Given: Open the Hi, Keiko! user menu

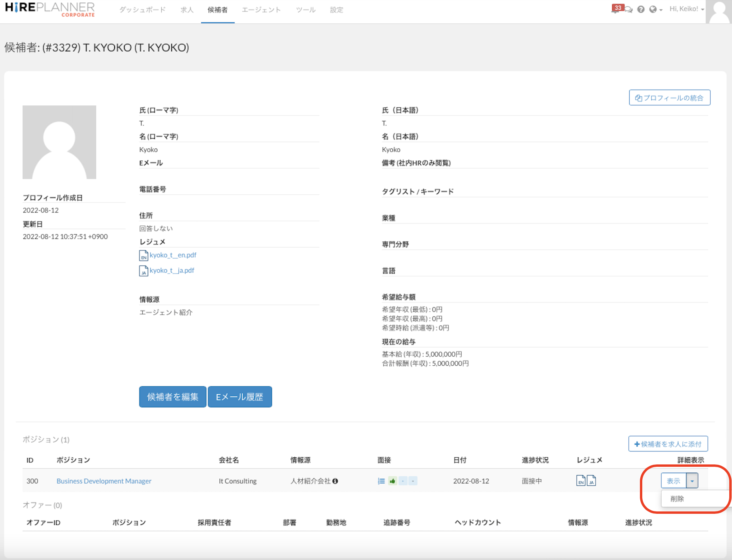Looking at the screenshot, I should (x=686, y=9).
